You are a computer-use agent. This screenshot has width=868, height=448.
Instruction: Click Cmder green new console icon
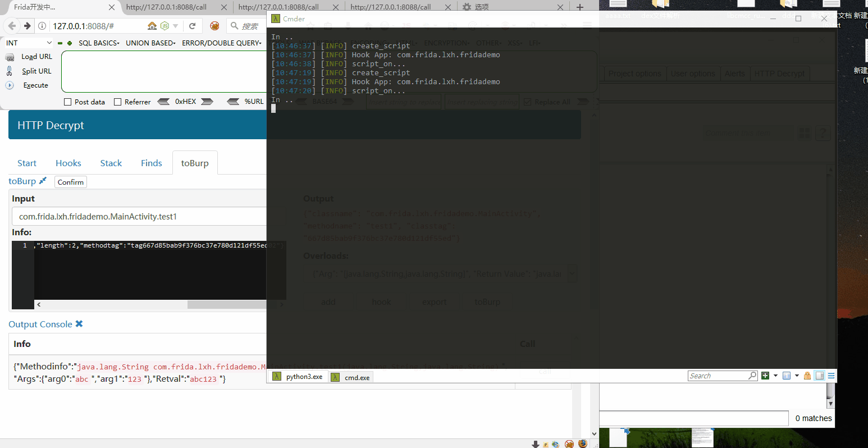(765, 376)
